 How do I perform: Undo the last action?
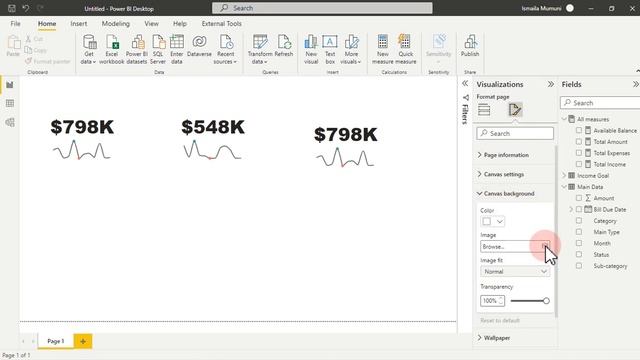point(26,8)
